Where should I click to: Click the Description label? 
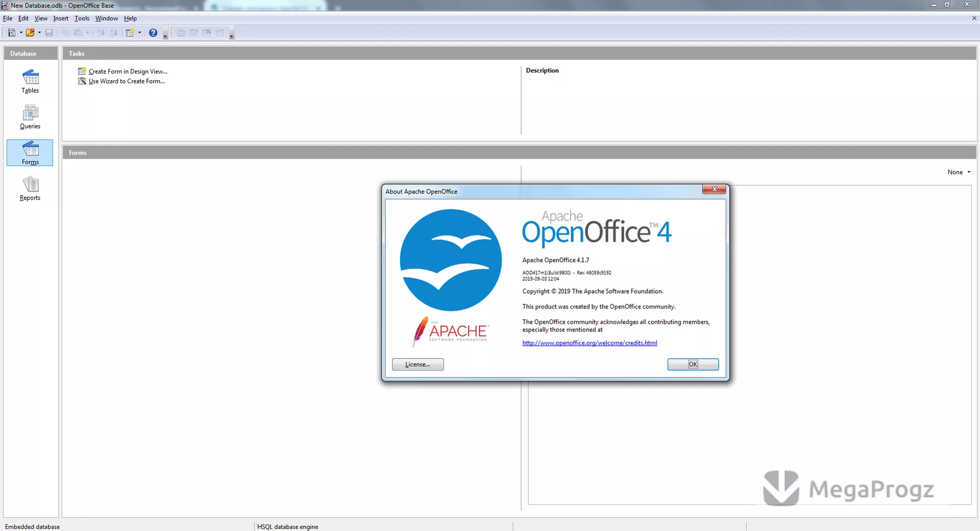[542, 70]
